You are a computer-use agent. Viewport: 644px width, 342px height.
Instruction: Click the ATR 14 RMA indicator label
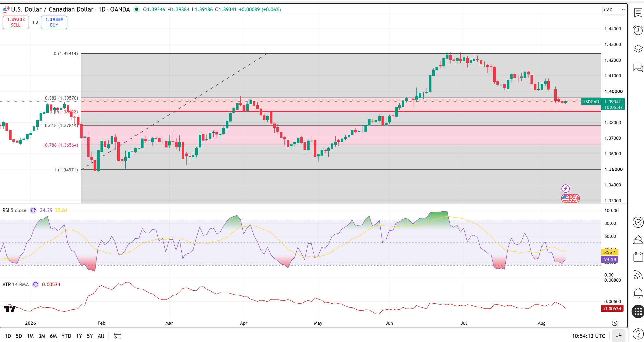point(16,285)
